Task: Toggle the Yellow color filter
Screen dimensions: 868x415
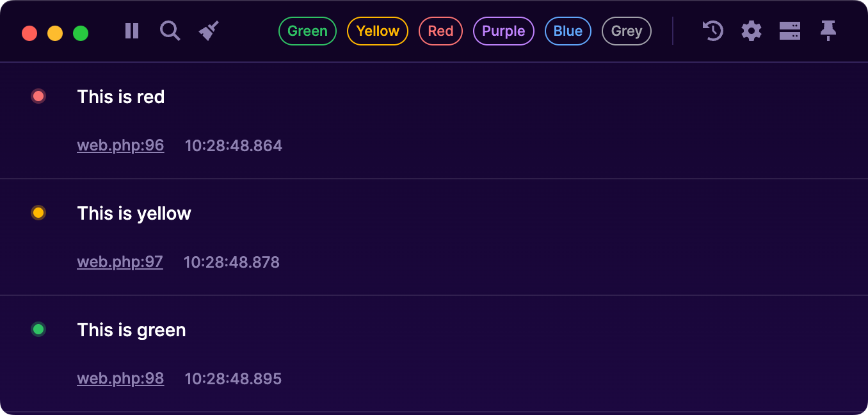Action: point(378,31)
